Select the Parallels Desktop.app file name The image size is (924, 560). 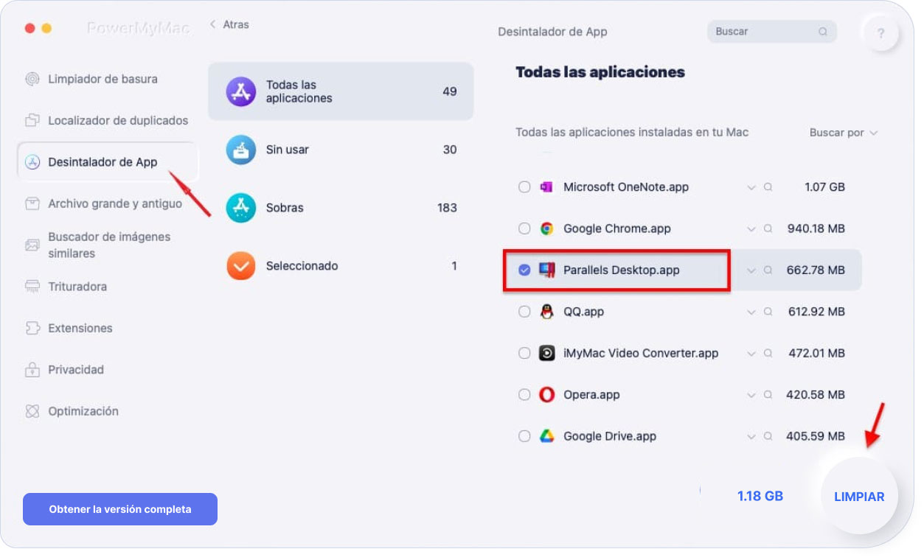622,270
